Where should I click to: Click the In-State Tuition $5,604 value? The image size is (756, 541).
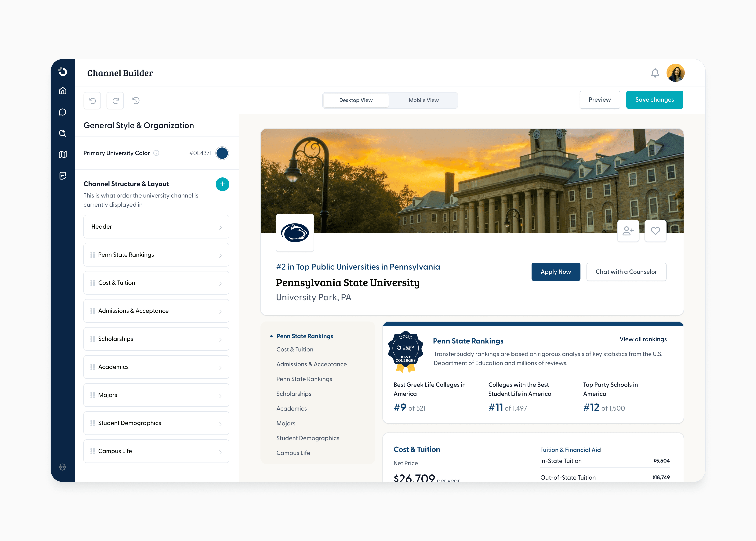pyautogui.click(x=661, y=461)
